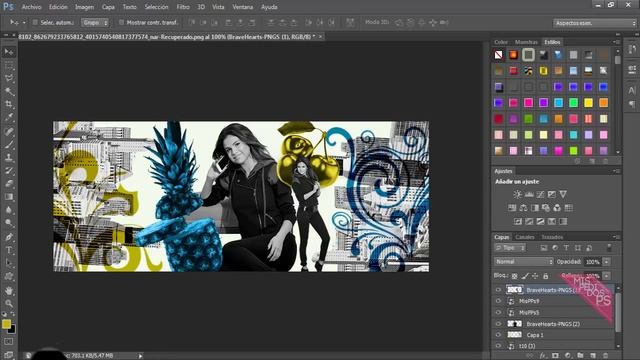Add a Channel Mixer adjustment

[557, 208]
